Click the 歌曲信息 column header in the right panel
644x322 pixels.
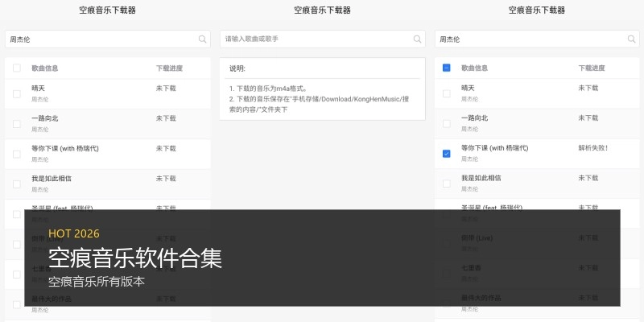[474, 68]
